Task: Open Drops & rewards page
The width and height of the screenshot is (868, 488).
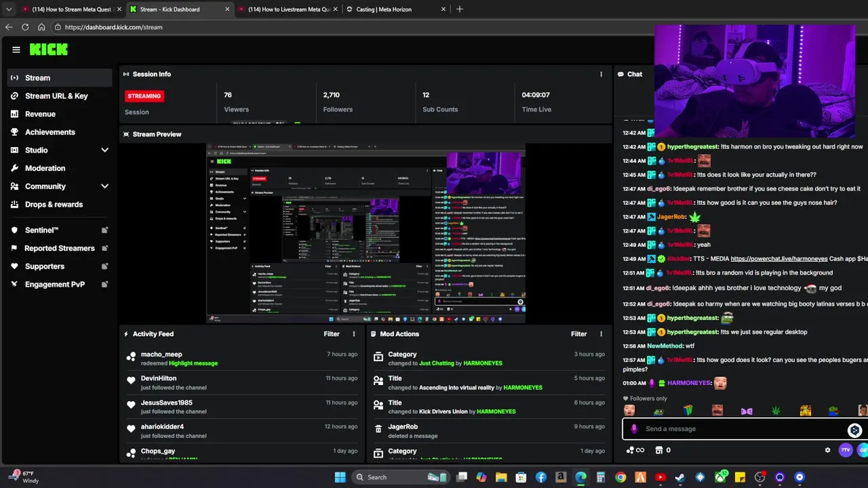Action: pyautogui.click(x=54, y=204)
